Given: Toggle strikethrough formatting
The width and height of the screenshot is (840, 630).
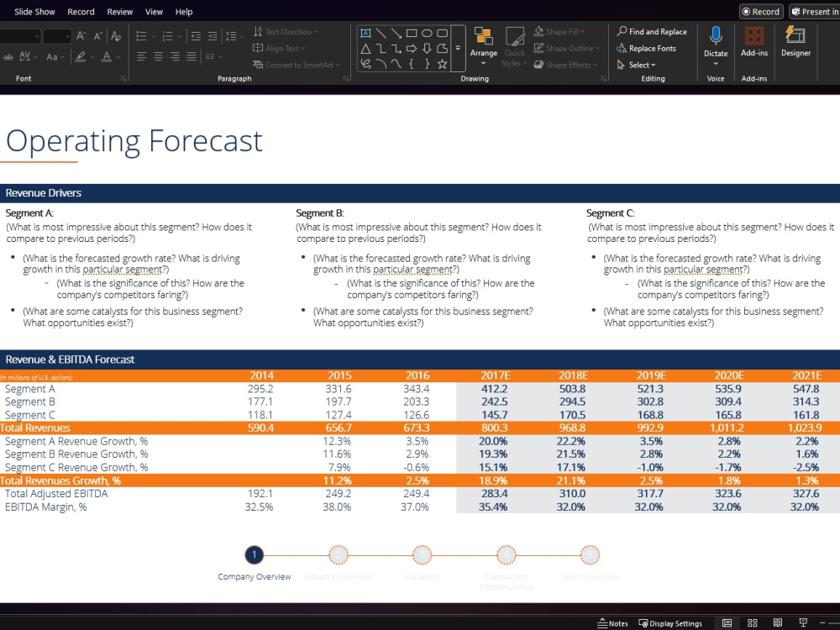Looking at the screenshot, I should [x=8, y=57].
